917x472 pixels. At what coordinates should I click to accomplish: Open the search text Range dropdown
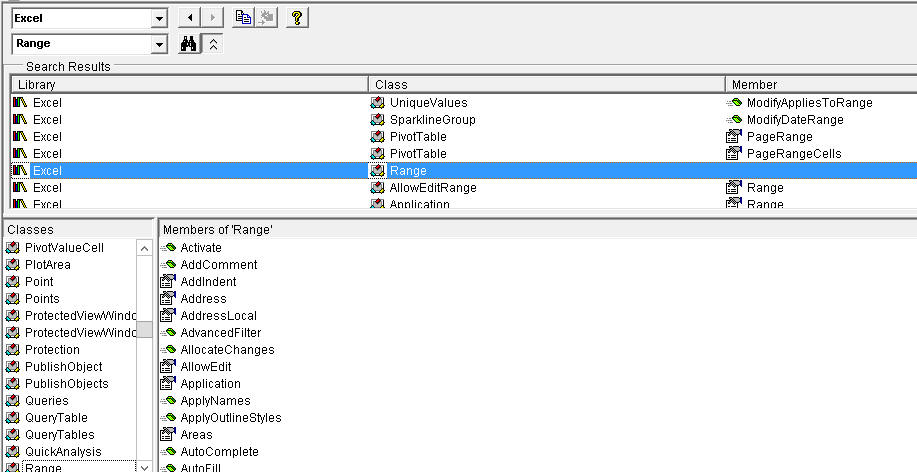pos(159,44)
